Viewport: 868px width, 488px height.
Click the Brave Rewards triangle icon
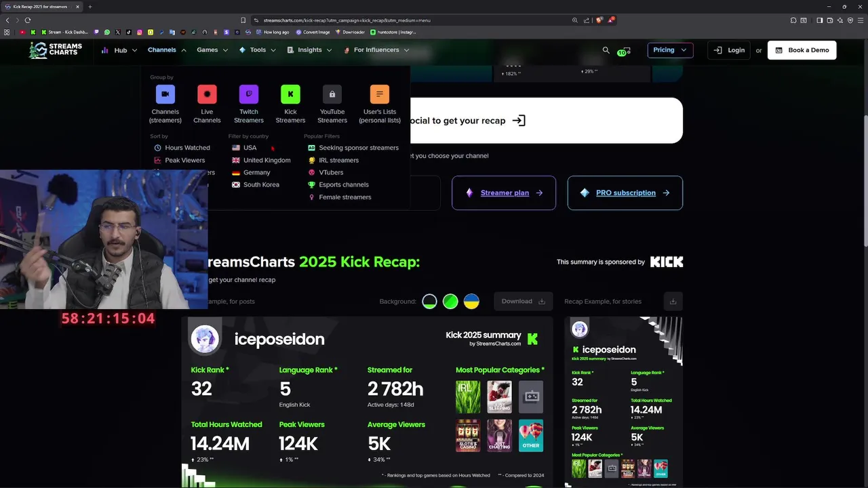click(x=611, y=20)
